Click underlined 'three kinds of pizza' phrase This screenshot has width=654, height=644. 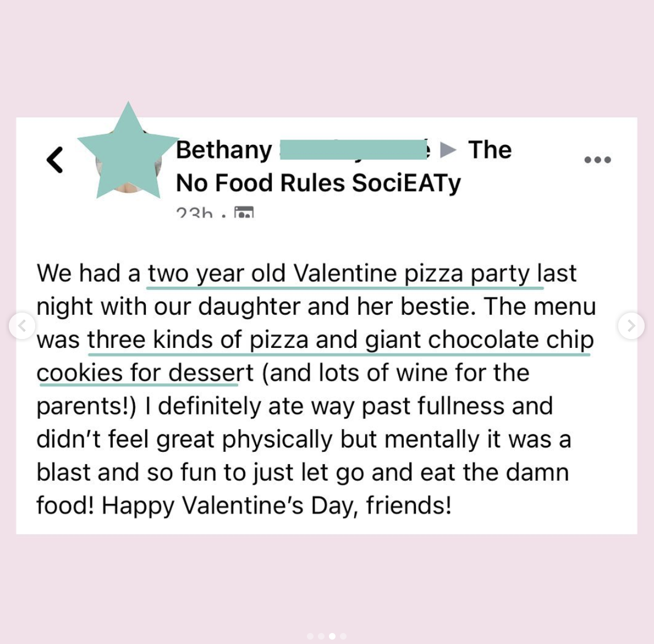(197, 340)
